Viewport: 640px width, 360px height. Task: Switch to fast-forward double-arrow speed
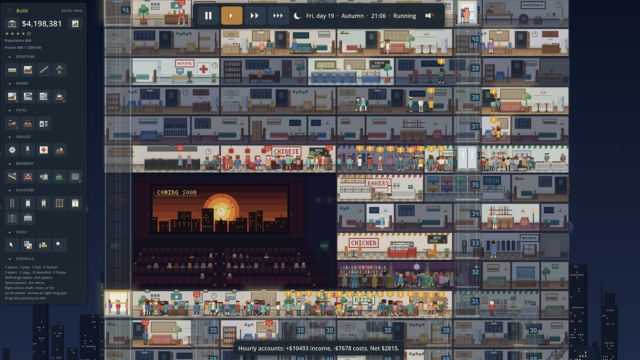point(254,16)
